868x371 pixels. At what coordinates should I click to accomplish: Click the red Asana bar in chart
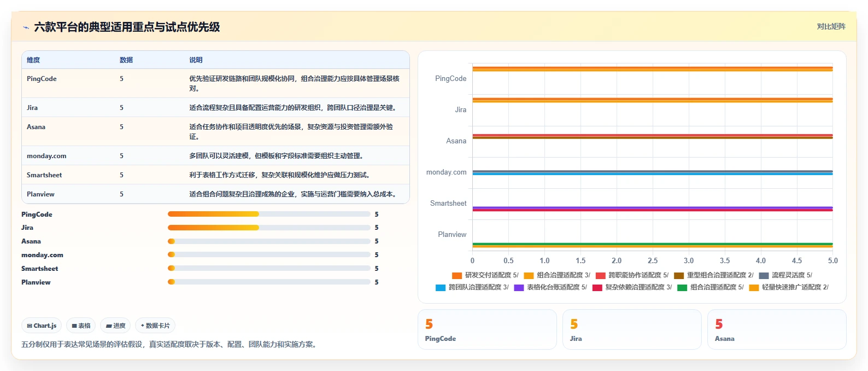tap(653, 135)
